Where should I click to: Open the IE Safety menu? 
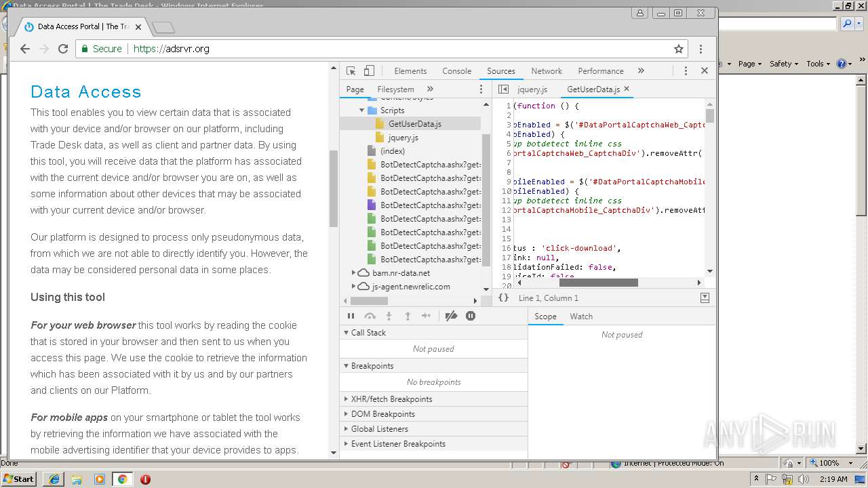783,64
